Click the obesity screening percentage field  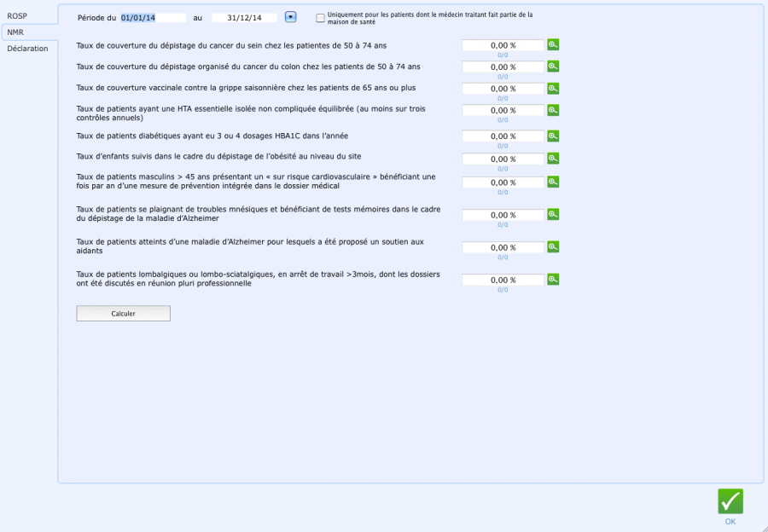point(503,159)
